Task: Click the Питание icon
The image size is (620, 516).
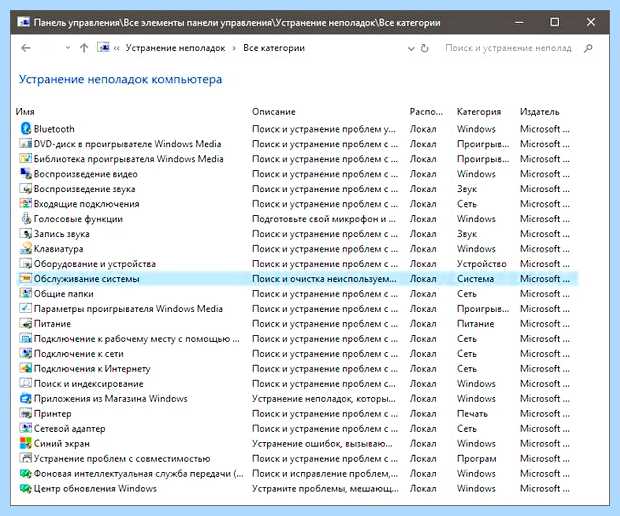Action: pos(26,323)
